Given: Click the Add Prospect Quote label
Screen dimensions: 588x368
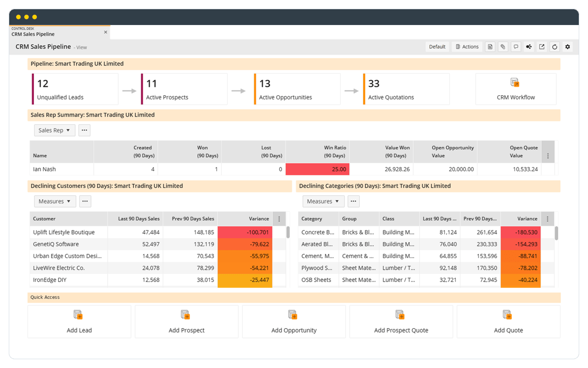Looking at the screenshot, I should (401, 331).
